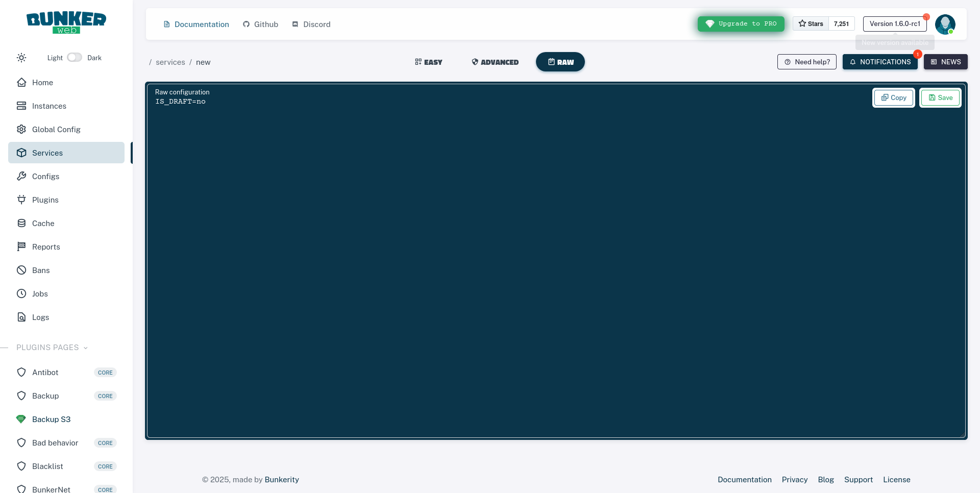Open the NOTIFICATIONS panel
The width and height of the screenshot is (980, 493).
(x=879, y=62)
